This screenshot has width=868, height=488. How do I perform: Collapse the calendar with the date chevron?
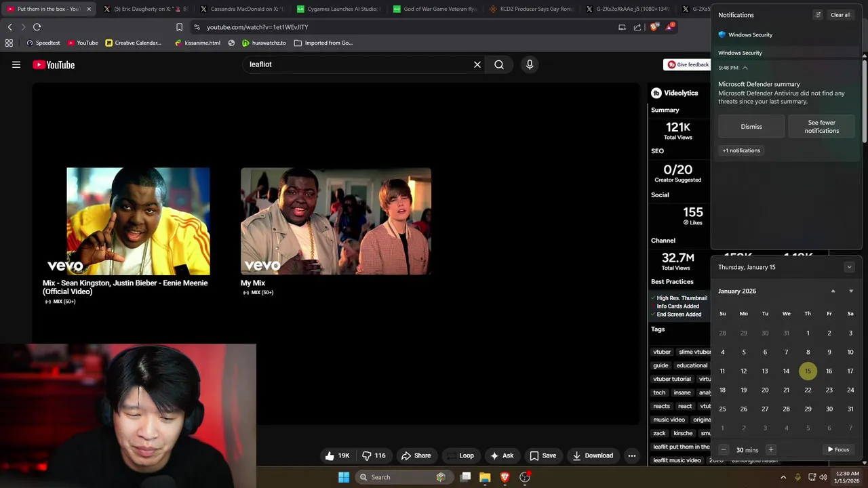[849, 267]
